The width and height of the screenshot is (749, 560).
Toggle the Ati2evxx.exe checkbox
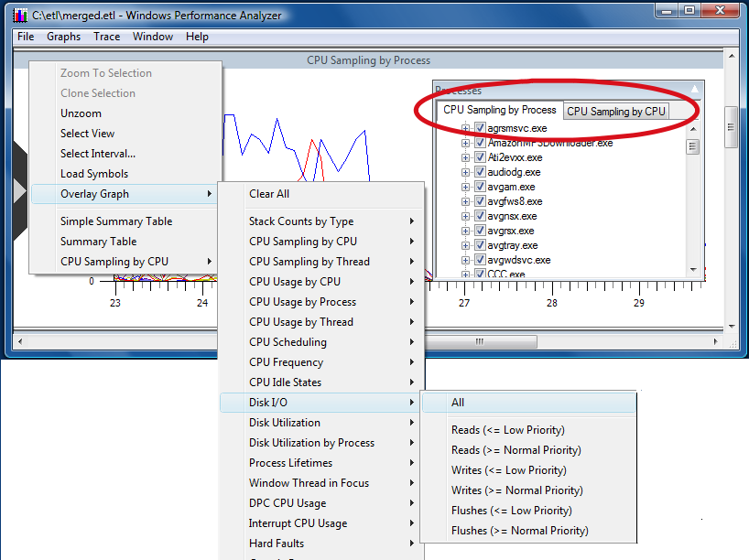pos(479,157)
